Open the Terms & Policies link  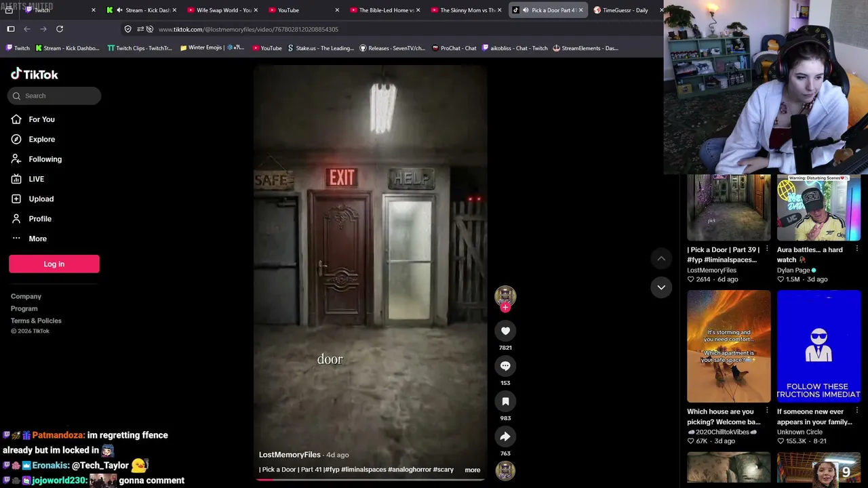pyautogui.click(x=36, y=321)
